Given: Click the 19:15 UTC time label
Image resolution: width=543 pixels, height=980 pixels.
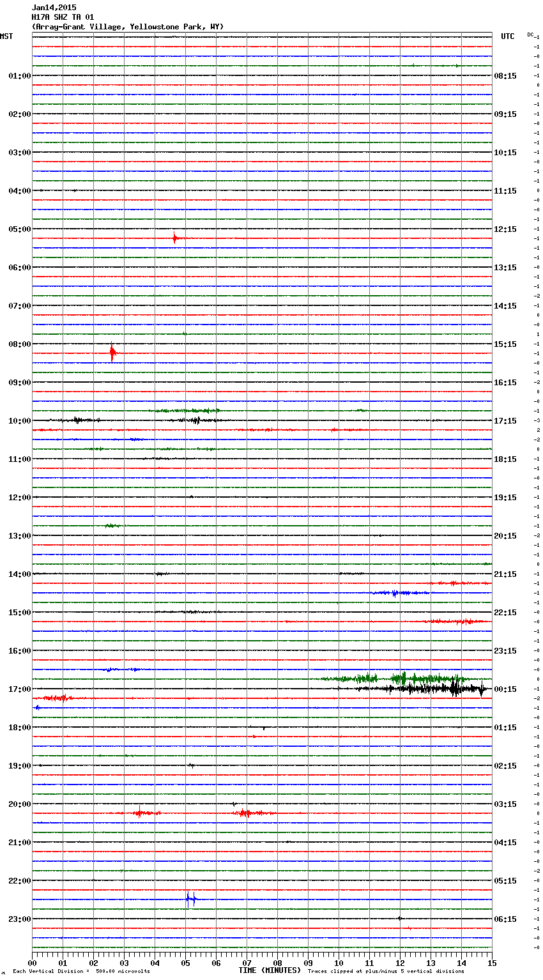Looking at the screenshot, I should (x=505, y=498).
